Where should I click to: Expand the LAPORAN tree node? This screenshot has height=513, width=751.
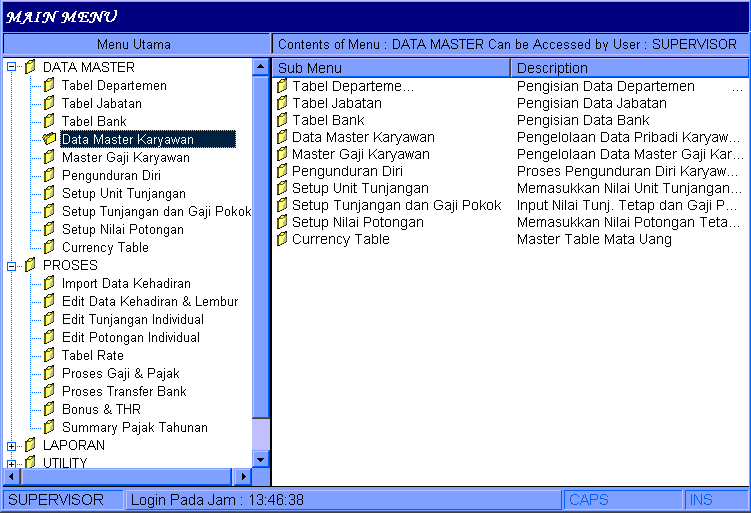11,446
